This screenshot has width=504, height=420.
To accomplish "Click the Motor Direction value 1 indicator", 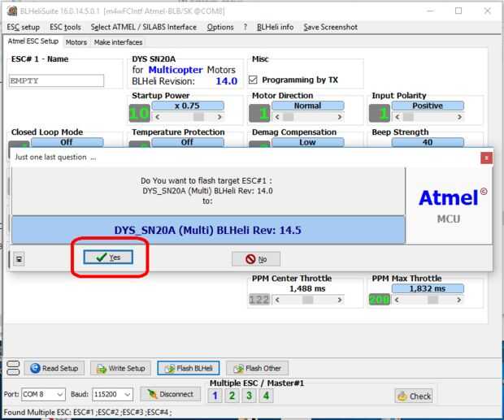I will click(259, 114).
